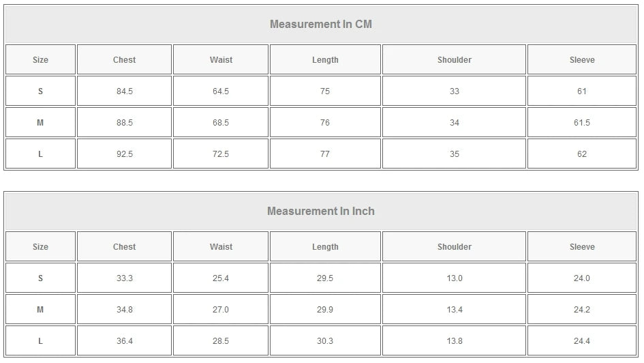
Task: Select size M row label in CM table
Action: [40, 123]
